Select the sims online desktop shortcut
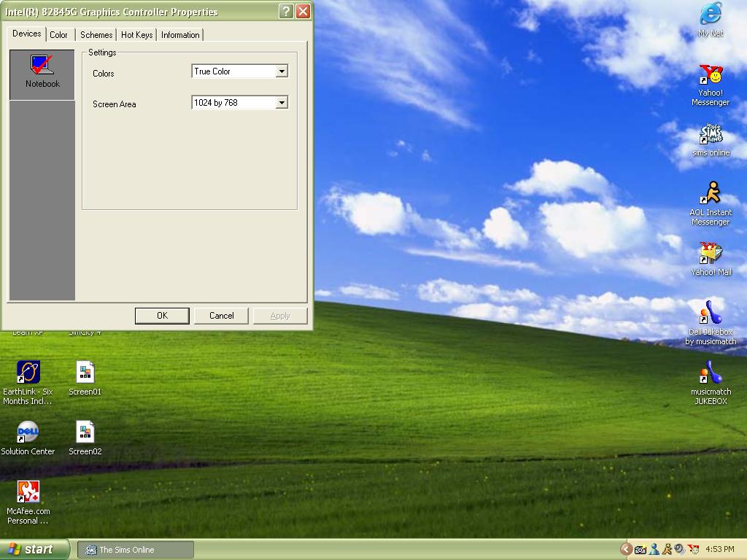Viewport: 747px width, 560px height. click(711, 141)
